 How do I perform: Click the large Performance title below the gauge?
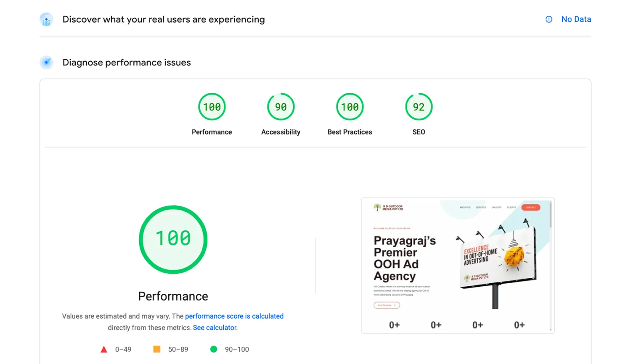(173, 296)
